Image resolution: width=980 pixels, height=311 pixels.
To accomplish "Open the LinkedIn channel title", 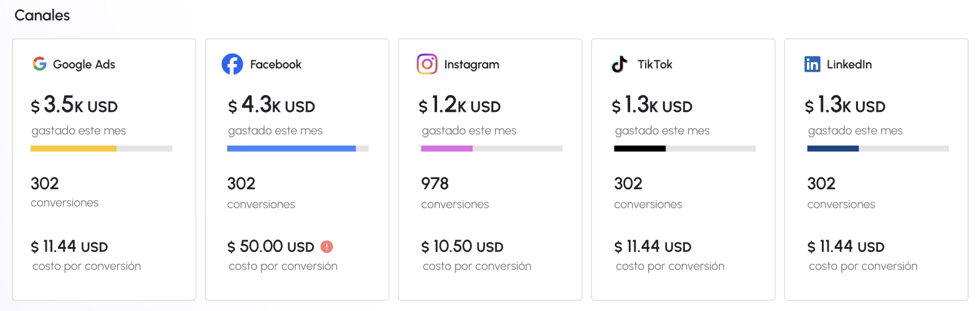I will (849, 65).
